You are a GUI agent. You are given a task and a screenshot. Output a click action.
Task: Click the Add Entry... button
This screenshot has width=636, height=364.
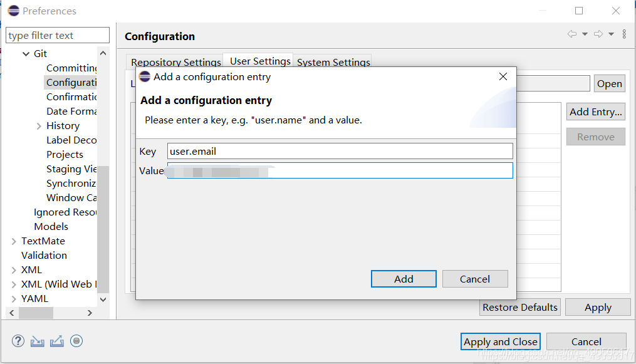click(595, 112)
